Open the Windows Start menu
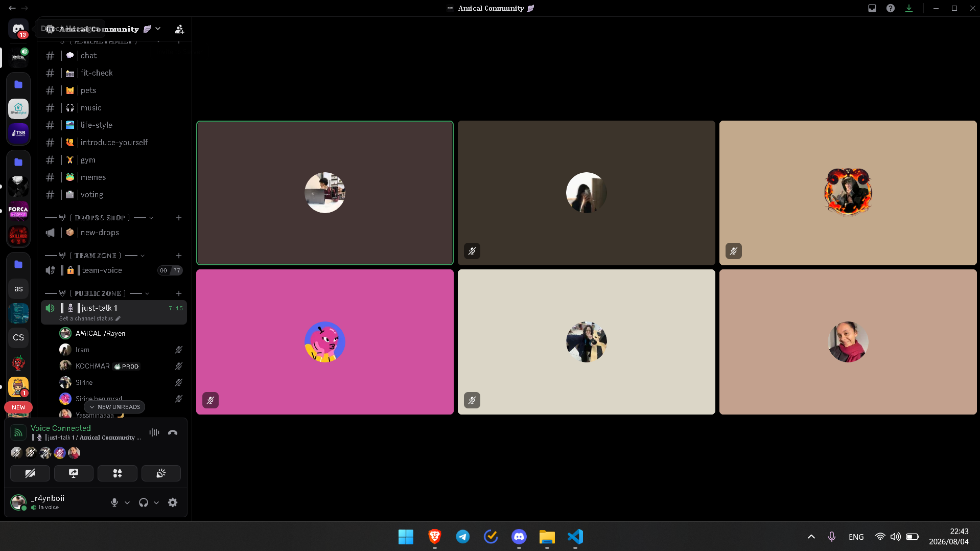The height and width of the screenshot is (551, 980). [x=406, y=537]
